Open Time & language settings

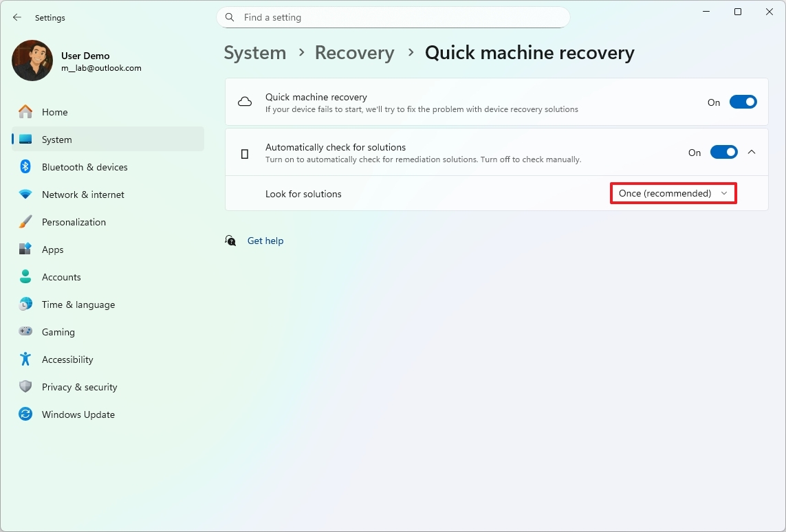click(x=77, y=304)
